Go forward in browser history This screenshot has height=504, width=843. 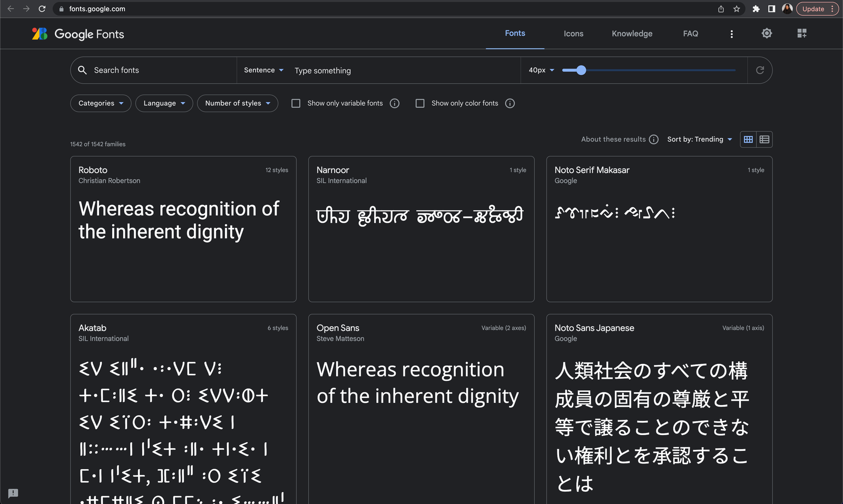(x=26, y=9)
